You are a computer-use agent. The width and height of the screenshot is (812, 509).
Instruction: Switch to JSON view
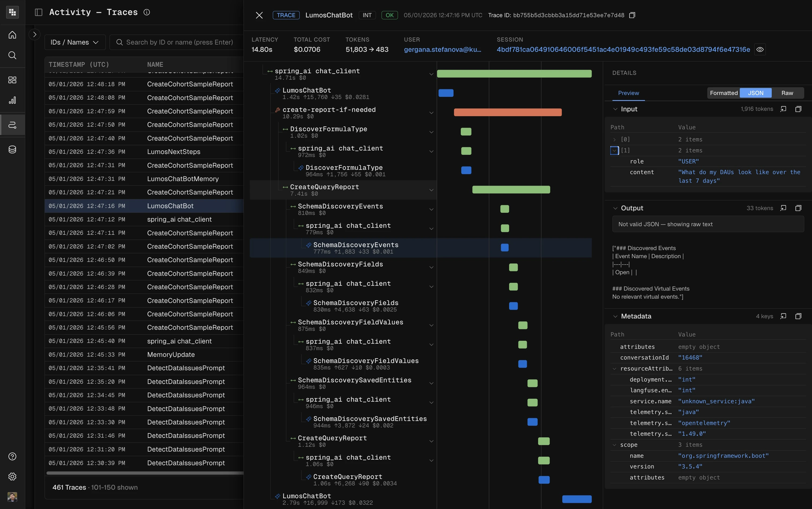755,93
